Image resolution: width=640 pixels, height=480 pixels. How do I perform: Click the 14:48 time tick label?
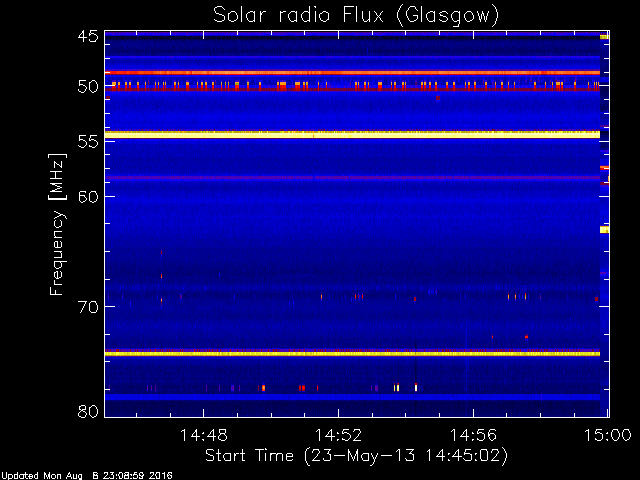coord(203,435)
